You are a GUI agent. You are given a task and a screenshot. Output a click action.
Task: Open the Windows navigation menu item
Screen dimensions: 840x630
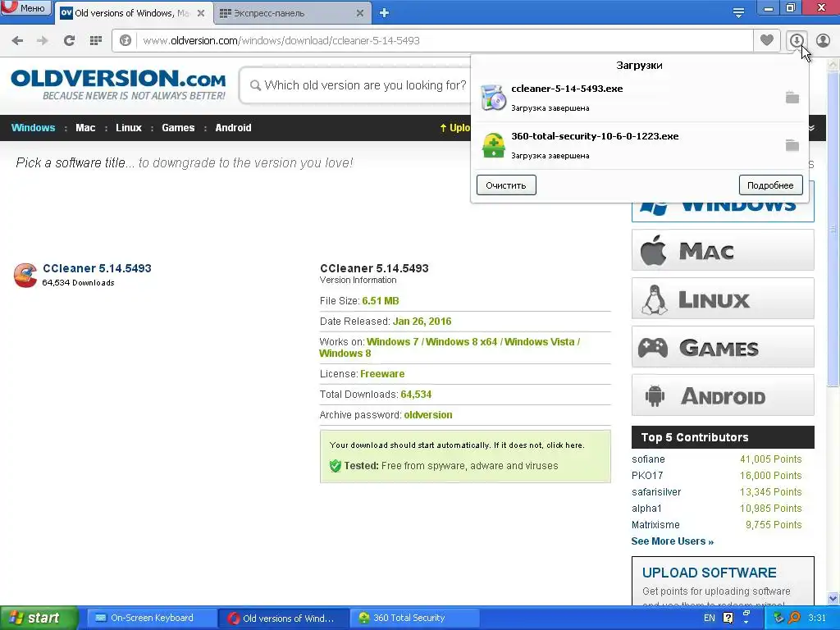33,127
